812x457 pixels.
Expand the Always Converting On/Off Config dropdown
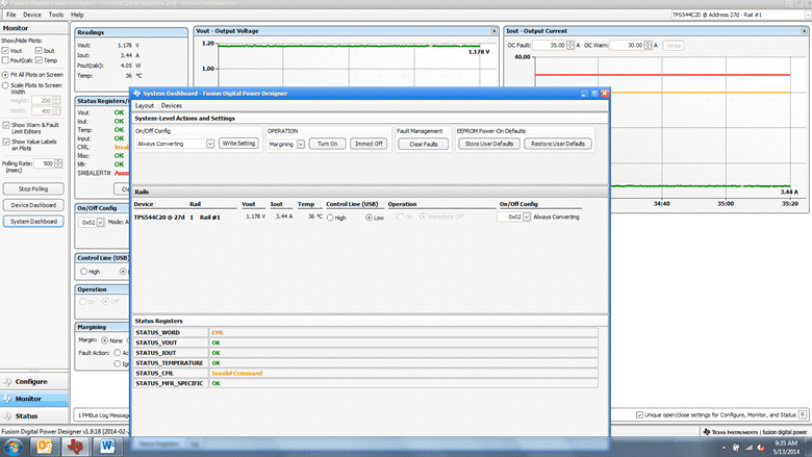(x=210, y=144)
